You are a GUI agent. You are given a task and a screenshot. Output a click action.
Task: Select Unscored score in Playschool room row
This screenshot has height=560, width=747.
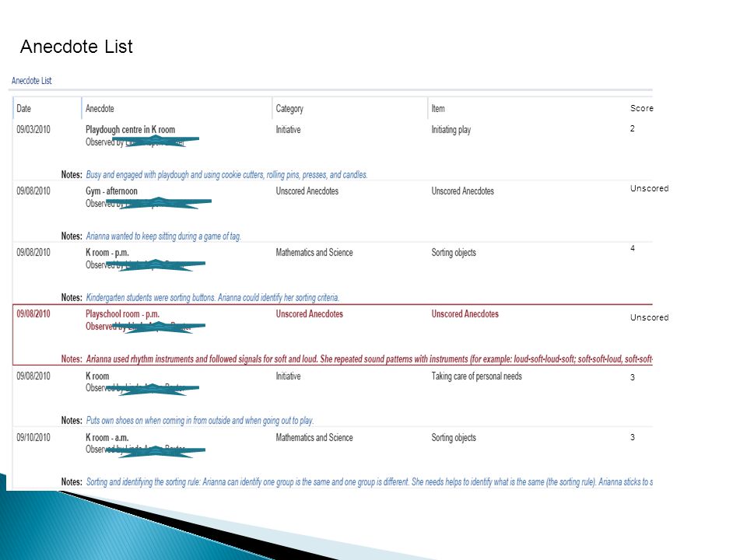pos(649,317)
